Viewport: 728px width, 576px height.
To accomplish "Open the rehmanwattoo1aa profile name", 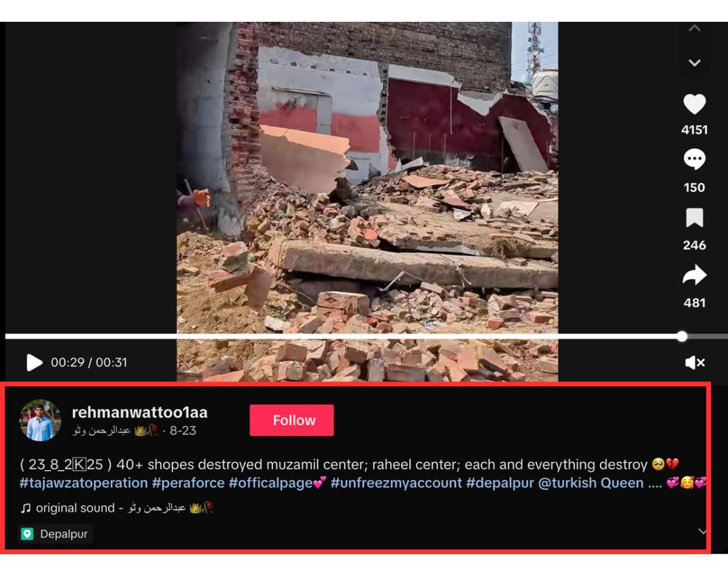I will tap(140, 412).
